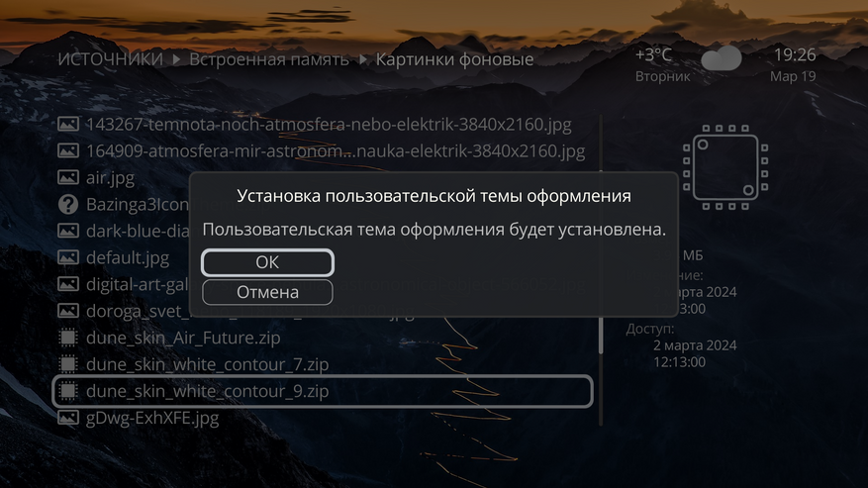The image size is (868, 488).
Task: Select the default.jpg image icon
Action: (68, 257)
